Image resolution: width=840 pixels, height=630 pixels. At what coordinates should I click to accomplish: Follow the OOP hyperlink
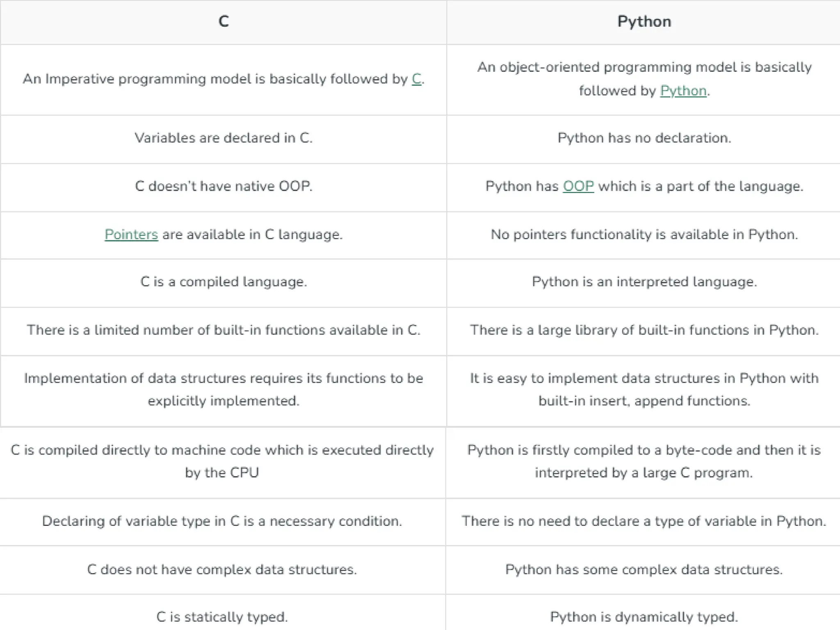click(x=578, y=186)
